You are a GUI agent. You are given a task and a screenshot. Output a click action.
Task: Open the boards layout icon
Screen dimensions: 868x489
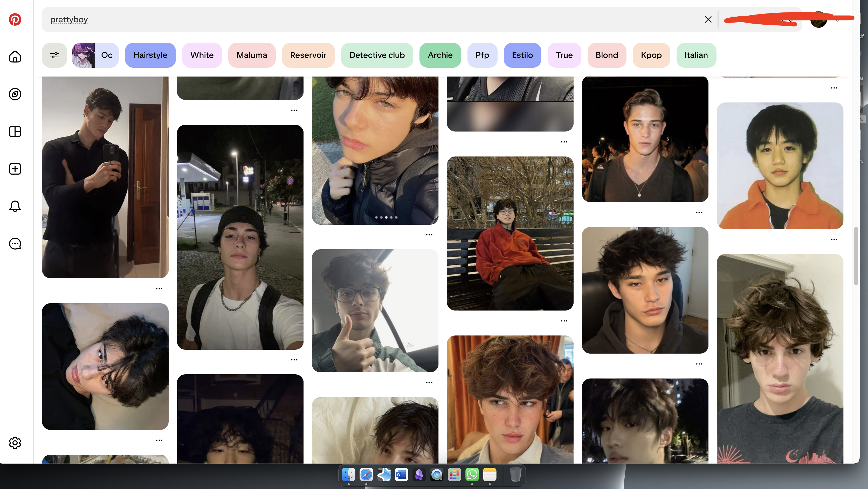click(15, 132)
